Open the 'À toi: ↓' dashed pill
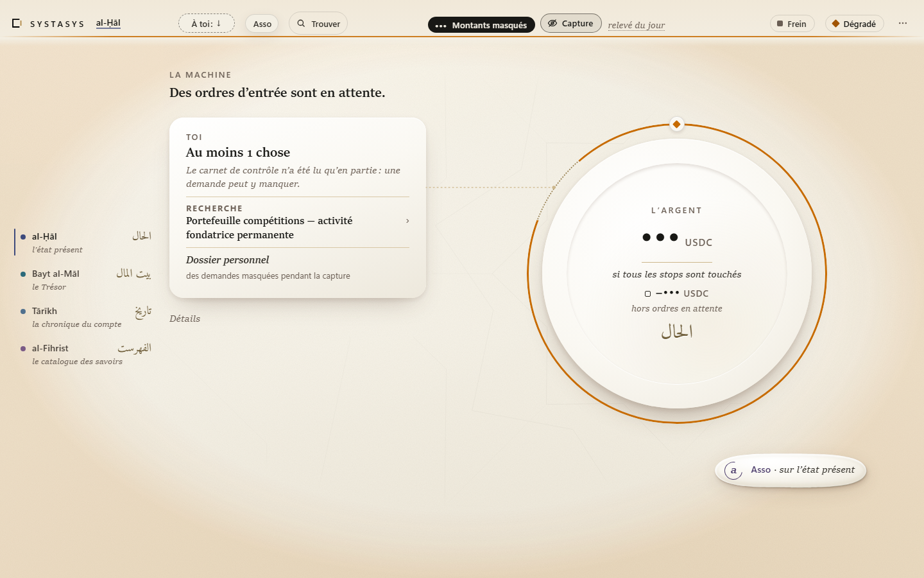924x578 pixels. tap(207, 24)
